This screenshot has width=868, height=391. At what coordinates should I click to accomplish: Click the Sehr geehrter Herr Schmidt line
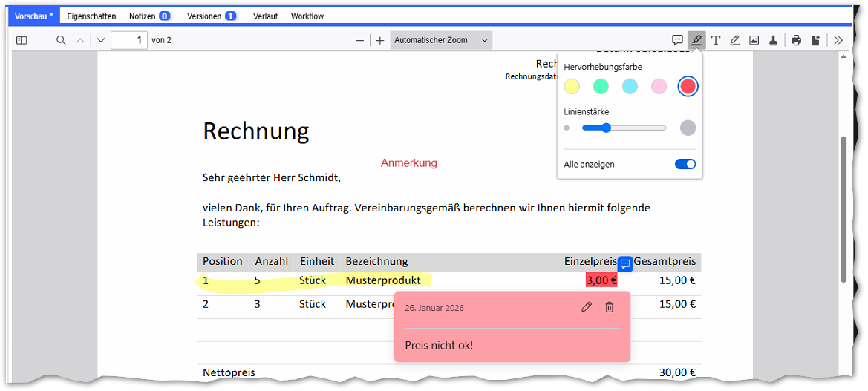[272, 178]
